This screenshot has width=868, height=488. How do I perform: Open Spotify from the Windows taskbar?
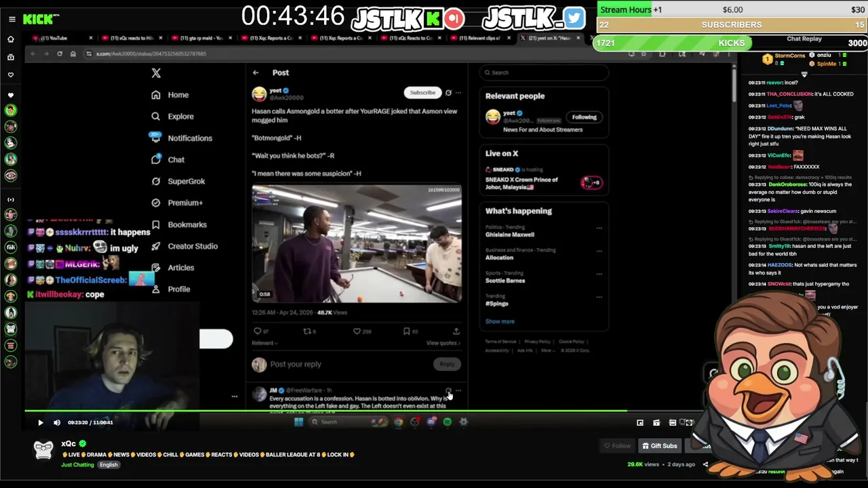[448, 422]
